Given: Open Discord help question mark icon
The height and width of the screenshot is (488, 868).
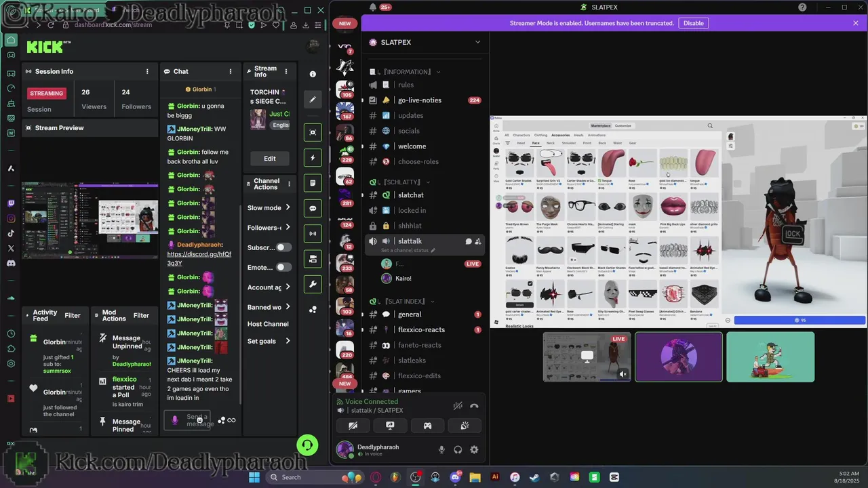Looking at the screenshot, I should click(802, 7).
